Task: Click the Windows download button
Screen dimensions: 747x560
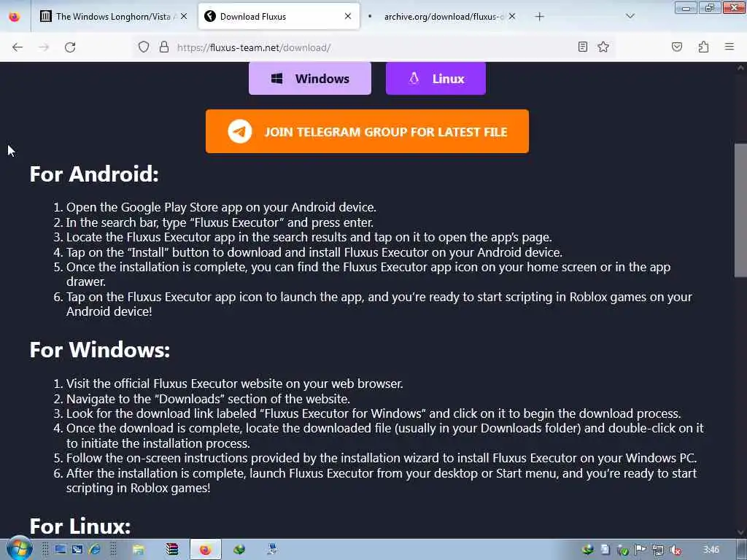Action: 309,78
